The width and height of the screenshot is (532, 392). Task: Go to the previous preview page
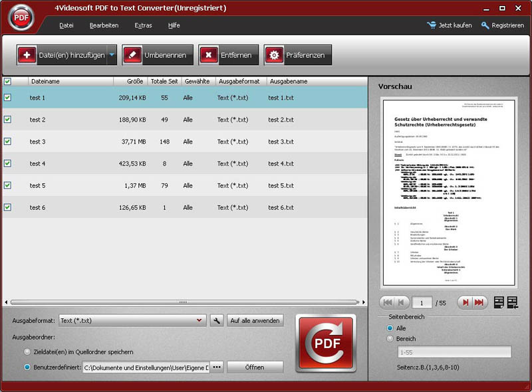403,302
